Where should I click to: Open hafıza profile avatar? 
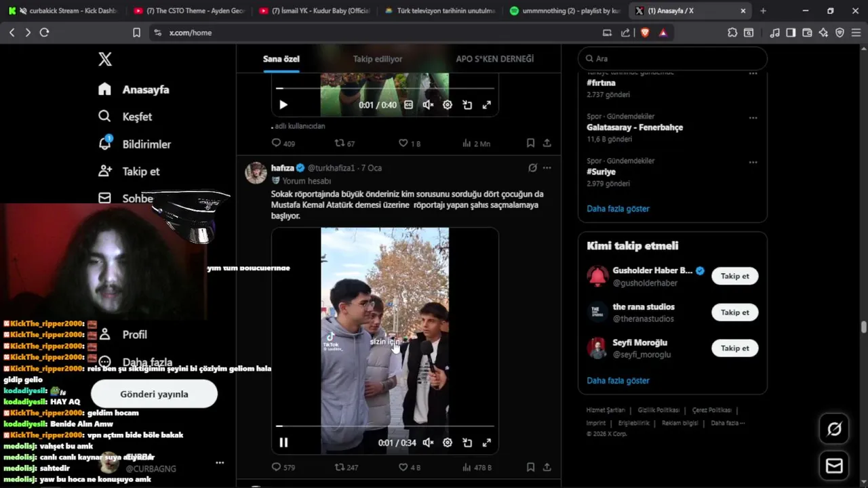256,173
